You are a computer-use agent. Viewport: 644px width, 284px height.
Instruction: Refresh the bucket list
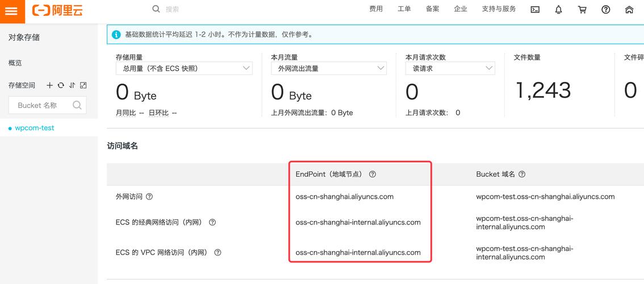[61, 86]
